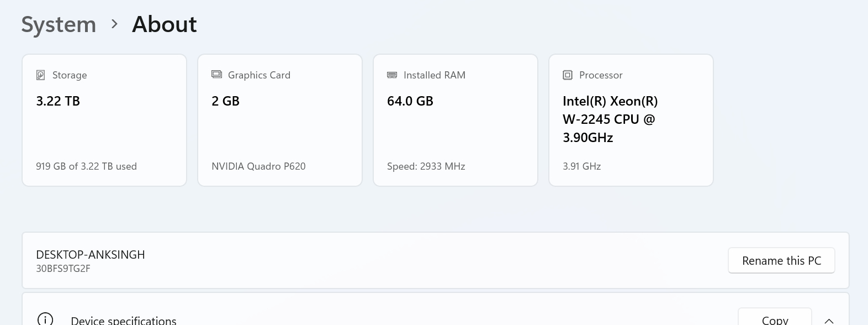Click the Graphics Card icon
This screenshot has width=868, height=325.
[216, 75]
